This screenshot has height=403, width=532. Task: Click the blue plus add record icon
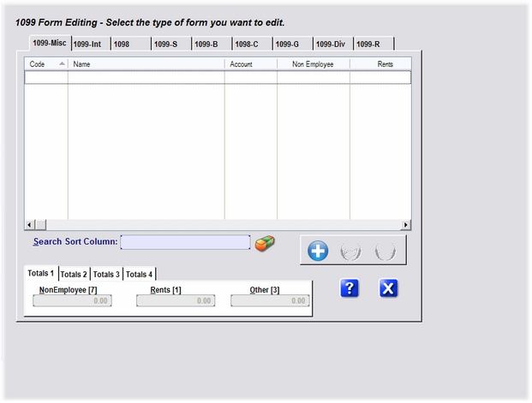[x=318, y=251]
